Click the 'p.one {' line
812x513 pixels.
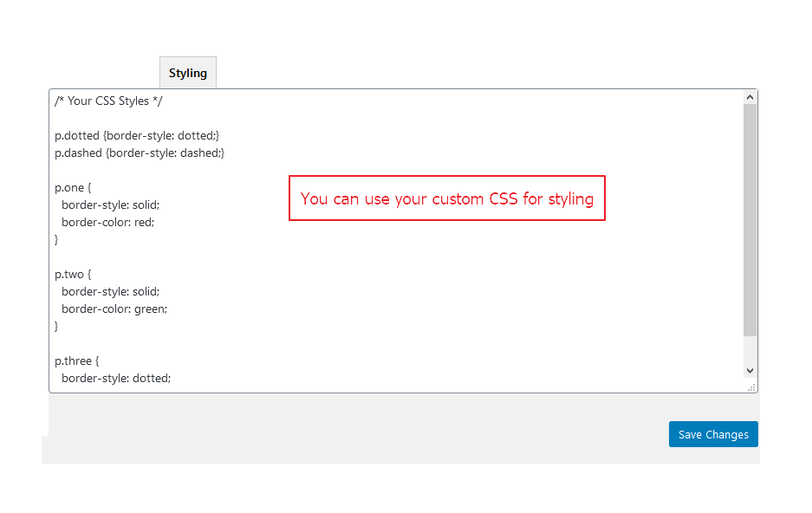click(73, 188)
